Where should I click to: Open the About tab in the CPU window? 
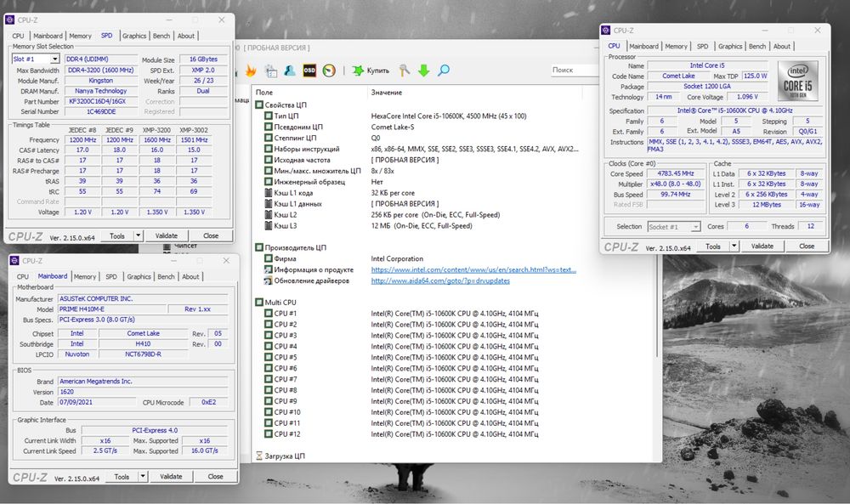782,46
